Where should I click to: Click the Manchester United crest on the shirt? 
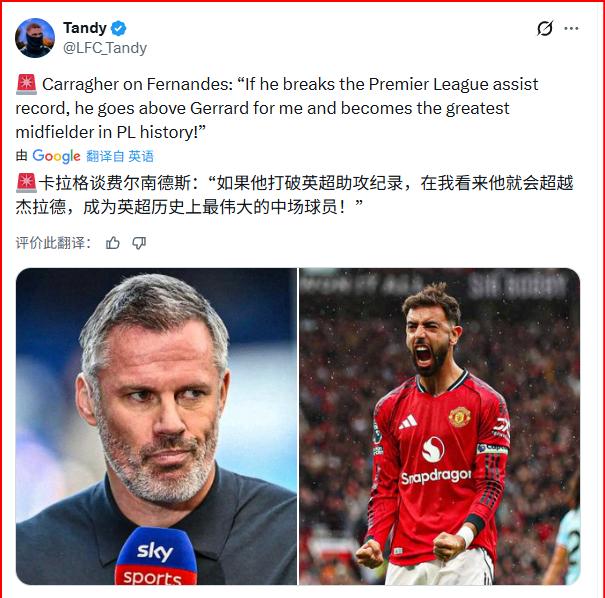(x=460, y=417)
